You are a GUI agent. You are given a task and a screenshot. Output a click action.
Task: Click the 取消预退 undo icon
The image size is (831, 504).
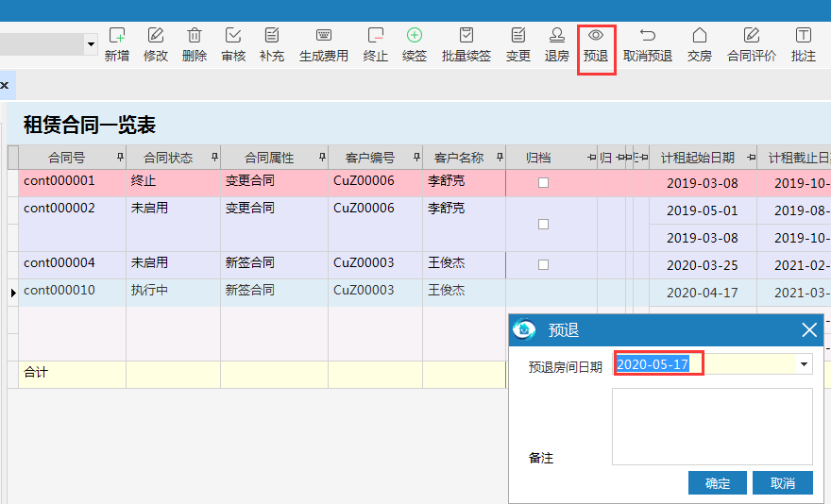coord(647,36)
